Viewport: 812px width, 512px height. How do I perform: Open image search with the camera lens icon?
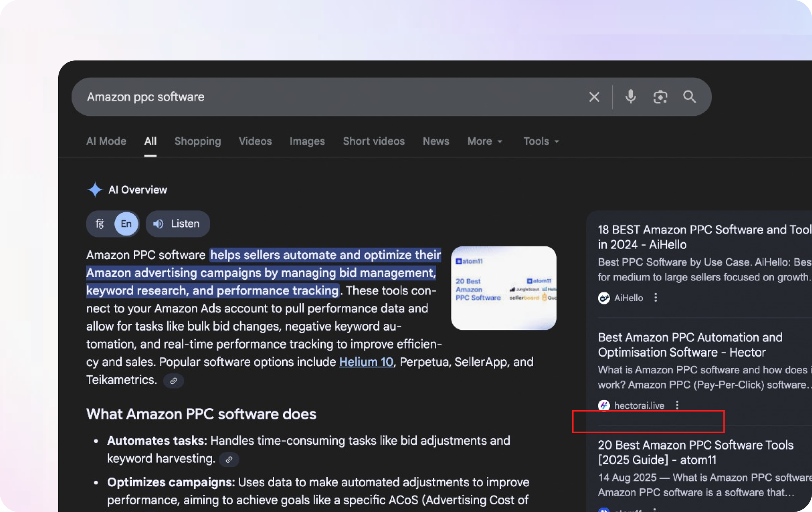pos(660,97)
